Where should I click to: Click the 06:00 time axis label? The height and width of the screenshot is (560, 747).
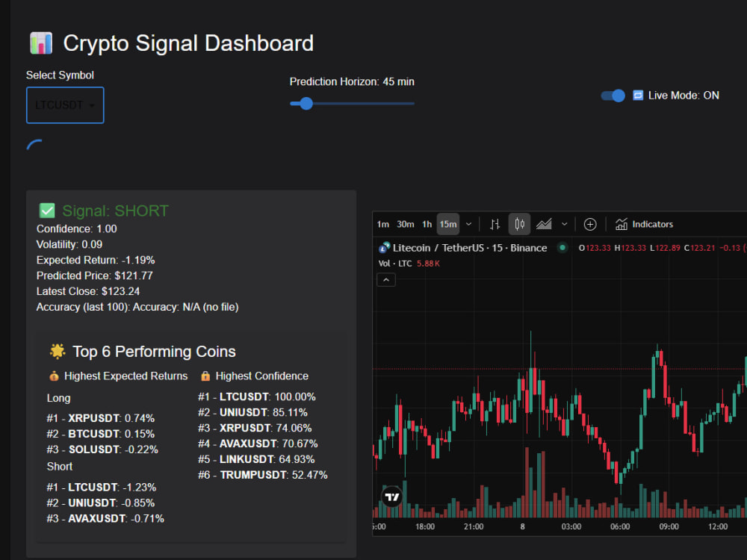(x=620, y=527)
